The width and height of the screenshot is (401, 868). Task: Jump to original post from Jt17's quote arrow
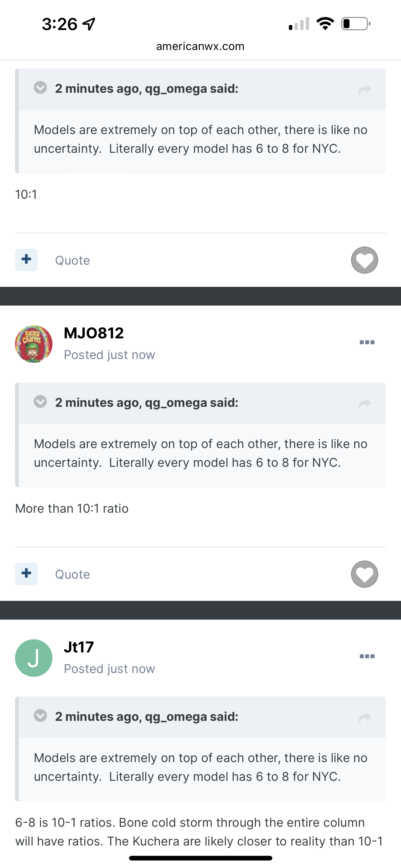tap(365, 718)
